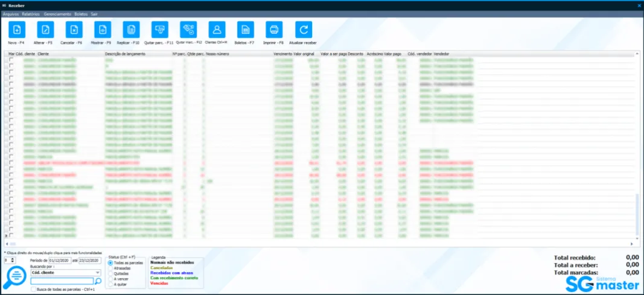Open the Boletos menu
The width and height of the screenshot is (644, 295).
coord(81,14)
